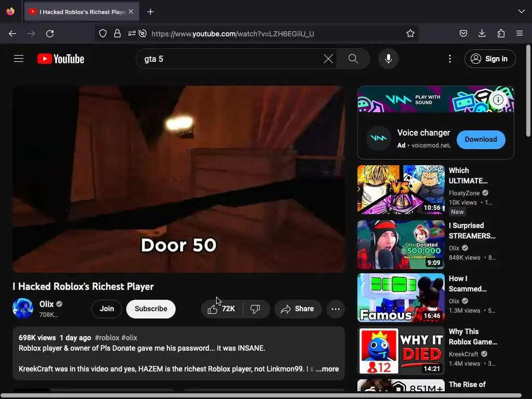
Task: Open 'How I Scammed...' title link
Action: coord(468,284)
